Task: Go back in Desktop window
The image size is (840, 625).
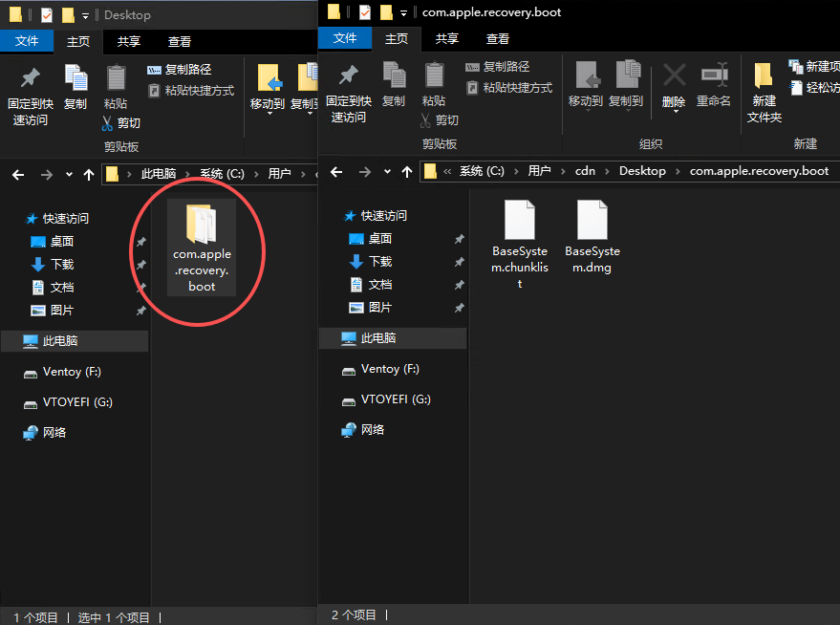Action: [18, 175]
